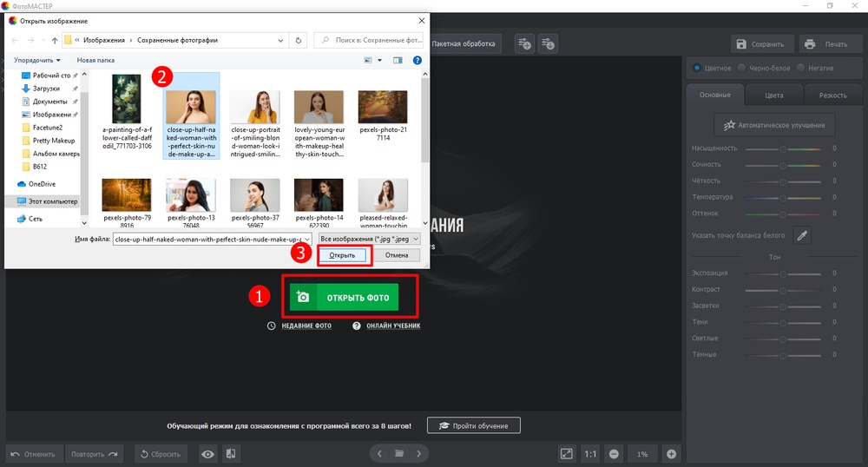Toggle the eye preview-original icon
868x467 pixels.
[x=207, y=454]
